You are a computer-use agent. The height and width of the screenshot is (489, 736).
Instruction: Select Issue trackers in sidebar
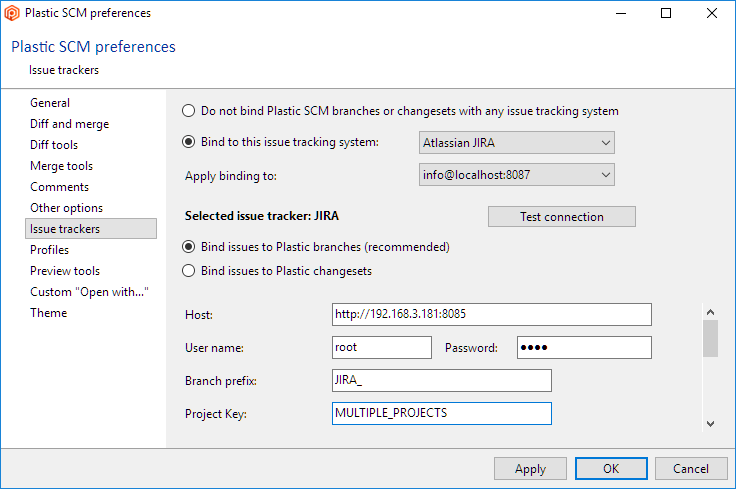[x=91, y=229]
